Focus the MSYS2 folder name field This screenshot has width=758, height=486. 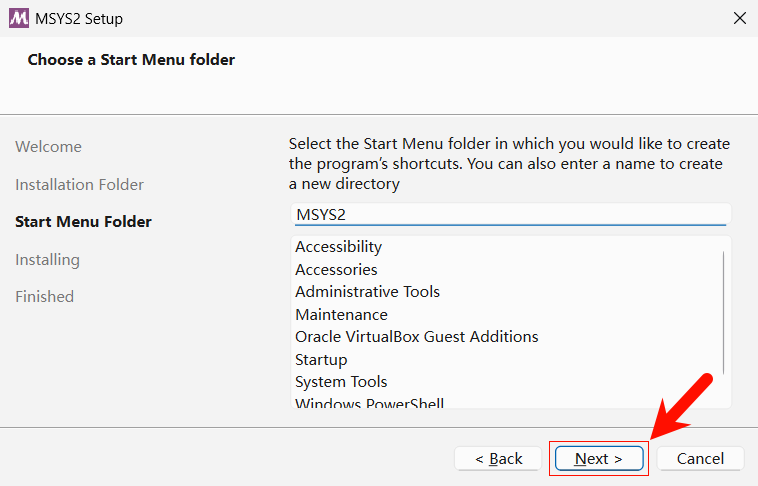click(x=510, y=214)
